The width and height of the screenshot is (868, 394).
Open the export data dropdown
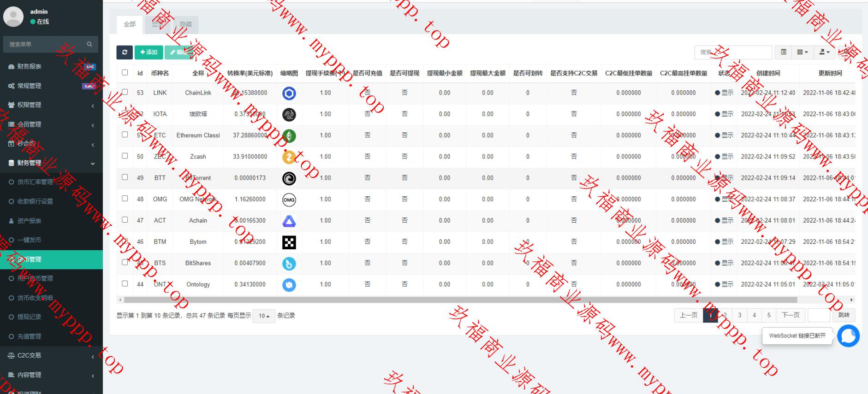824,52
